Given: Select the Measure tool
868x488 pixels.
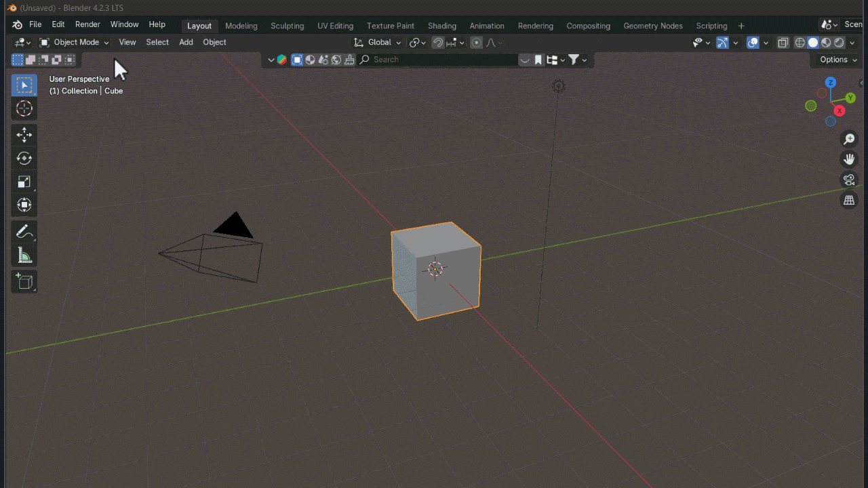Looking at the screenshot, I should point(24,256).
